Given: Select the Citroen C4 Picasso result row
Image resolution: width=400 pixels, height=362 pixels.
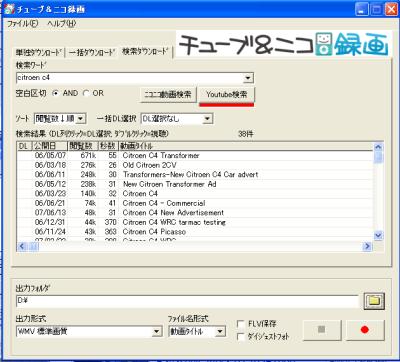Looking at the screenshot, I should (x=195, y=232).
